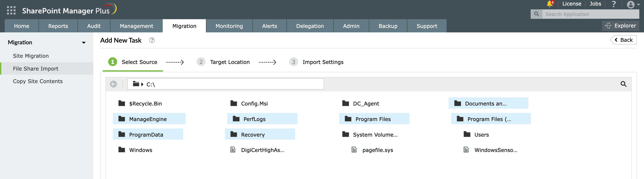This screenshot has height=179, width=644.
Task: Open the Explorer button
Action: tap(620, 26)
